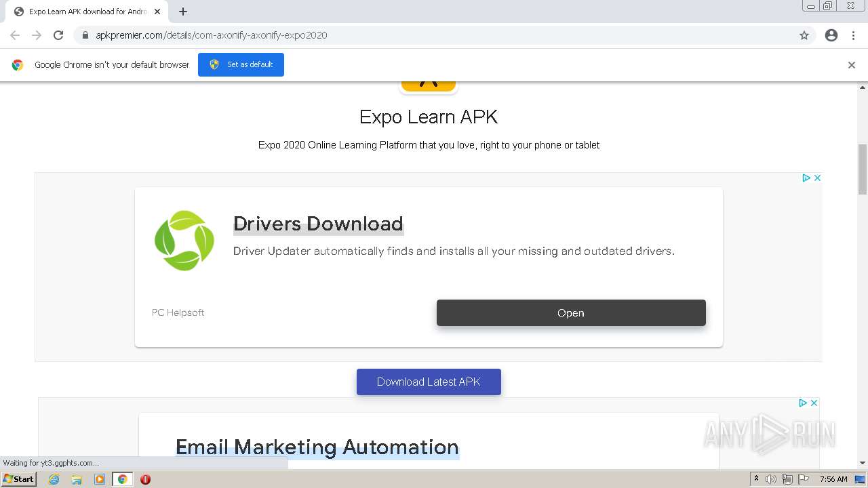Open the red stop-sign taskbar icon
Image resolution: width=868 pixels, height=488 pixels.
tap(145, 479)
